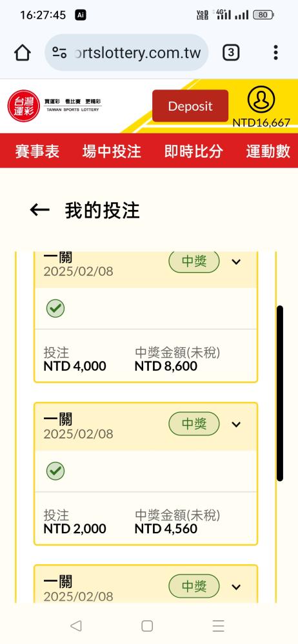Open the site settings icon in address bar
This screenshot has width=298, height=644.
[x=59, y=53]
